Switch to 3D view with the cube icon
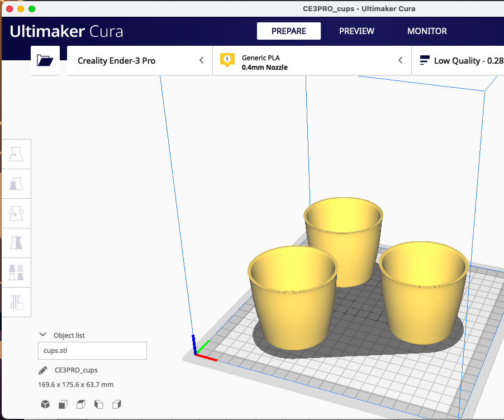 [x=45, y=404]
